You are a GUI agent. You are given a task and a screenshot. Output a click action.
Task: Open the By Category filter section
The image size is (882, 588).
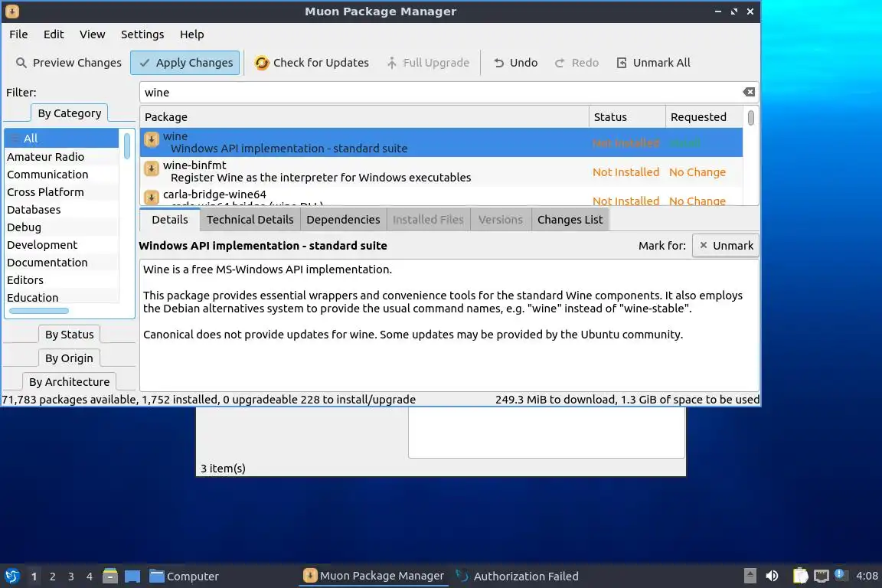coord(69,113)
